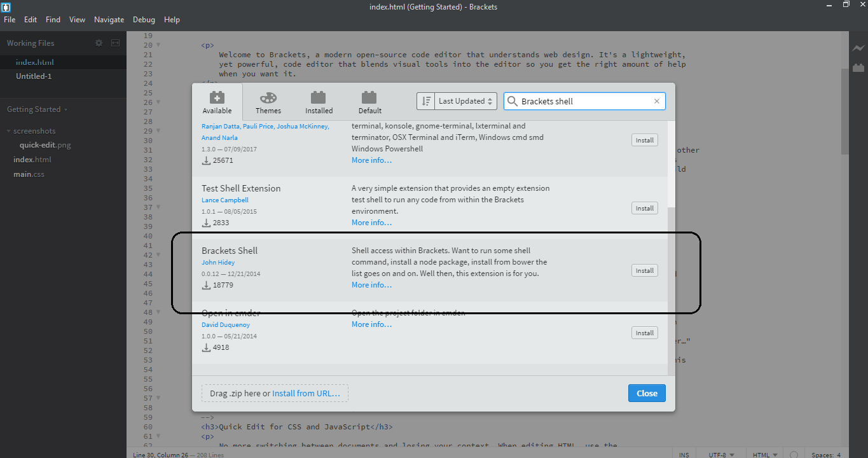
Task: Click the sort order icon button
Action: coord(425,101)
